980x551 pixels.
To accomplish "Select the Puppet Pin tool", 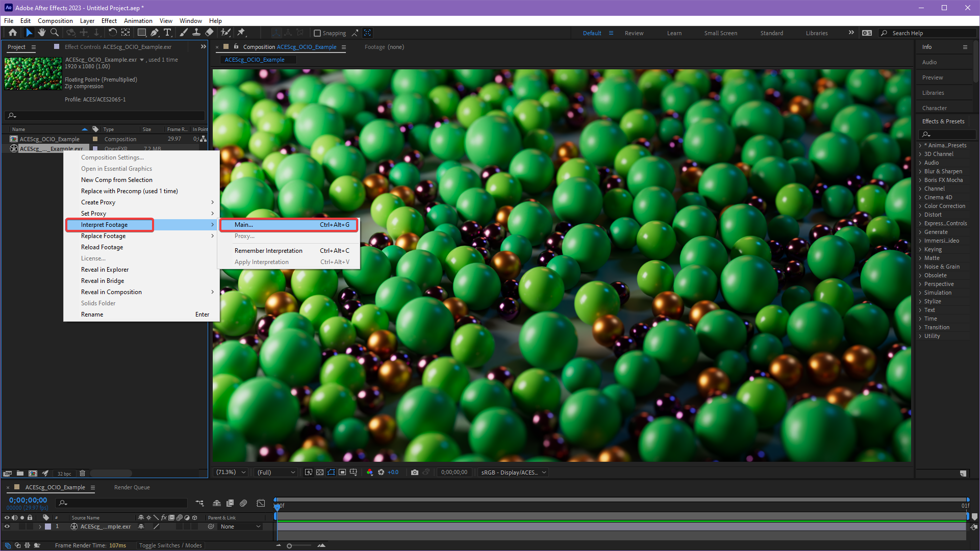I will click(241, 33).
